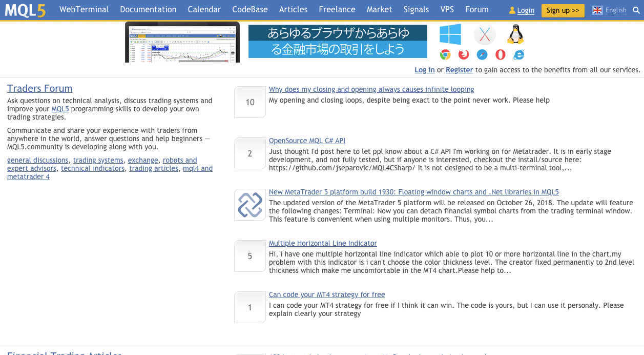Screen dimensions: 644x355
Task: Click the Internet Explorer icon
Action: [x=519, y=54]
